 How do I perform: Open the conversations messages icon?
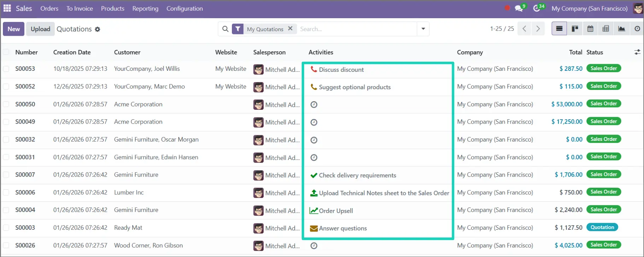click(x=519, y=8)
